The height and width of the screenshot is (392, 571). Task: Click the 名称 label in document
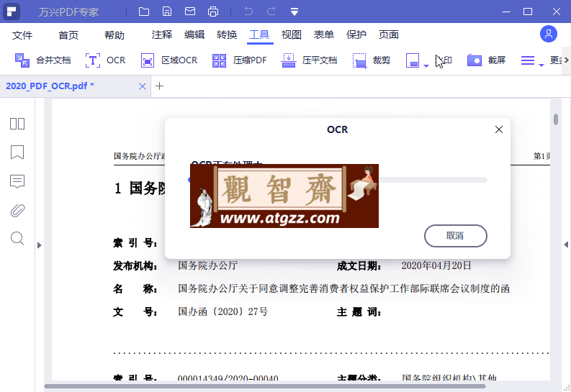(x=135, y=288)
